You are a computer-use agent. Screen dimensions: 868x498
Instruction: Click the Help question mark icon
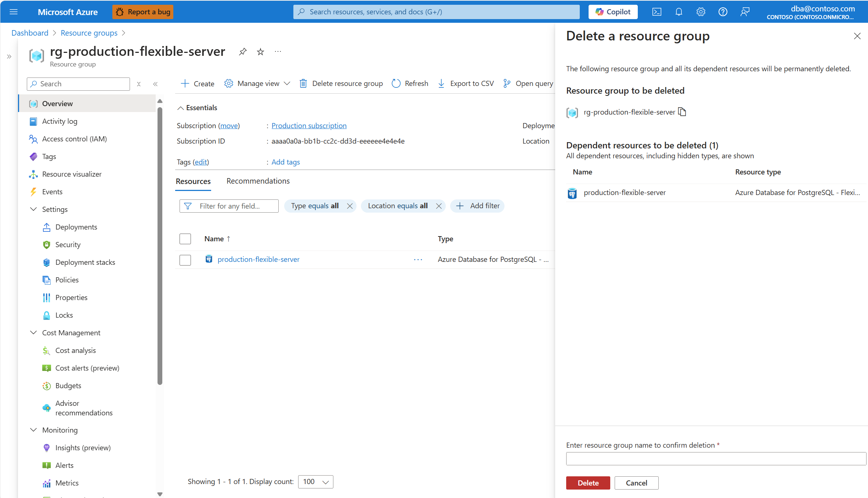(723, 12)
